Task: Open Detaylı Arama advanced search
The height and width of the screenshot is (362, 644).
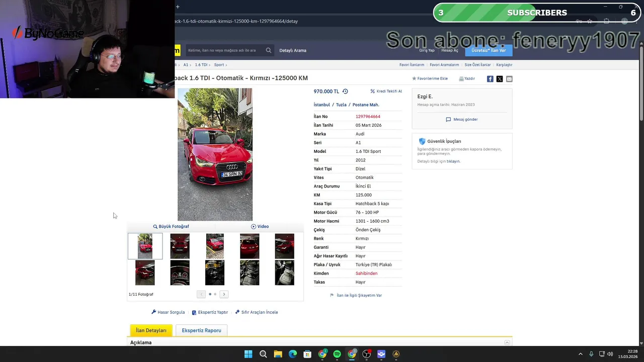Action: click(x=293, y=50)
